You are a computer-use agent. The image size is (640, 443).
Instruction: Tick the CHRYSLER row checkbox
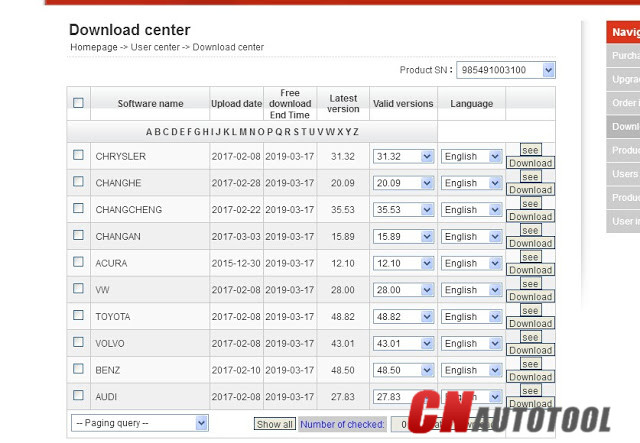(x=78, y=155)
